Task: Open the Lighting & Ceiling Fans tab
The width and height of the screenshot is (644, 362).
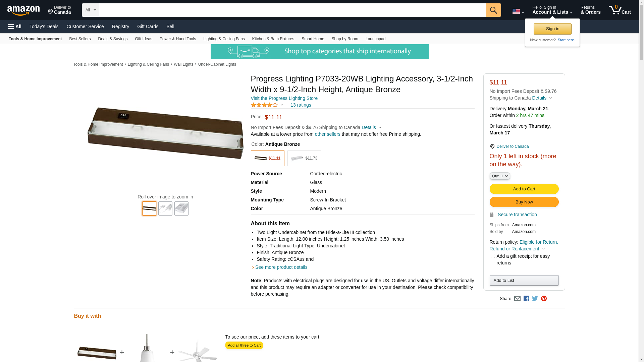Action: click(x=224, y=39)
